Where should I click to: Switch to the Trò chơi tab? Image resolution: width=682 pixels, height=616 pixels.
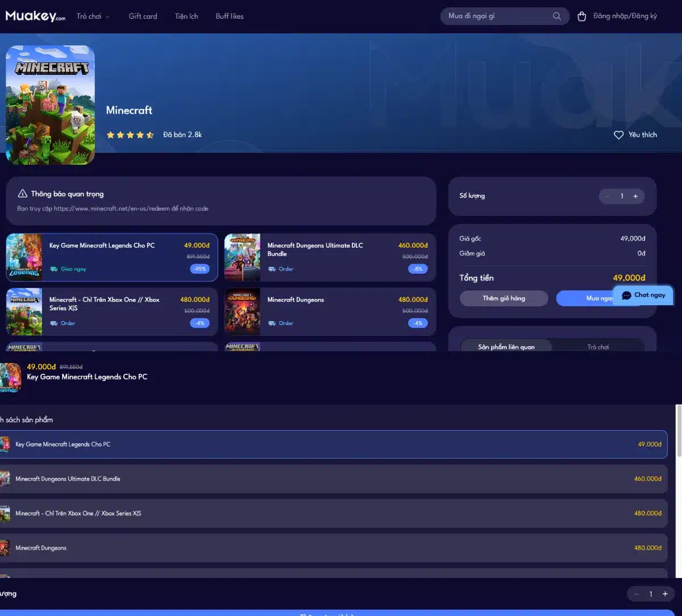(598, 347)
